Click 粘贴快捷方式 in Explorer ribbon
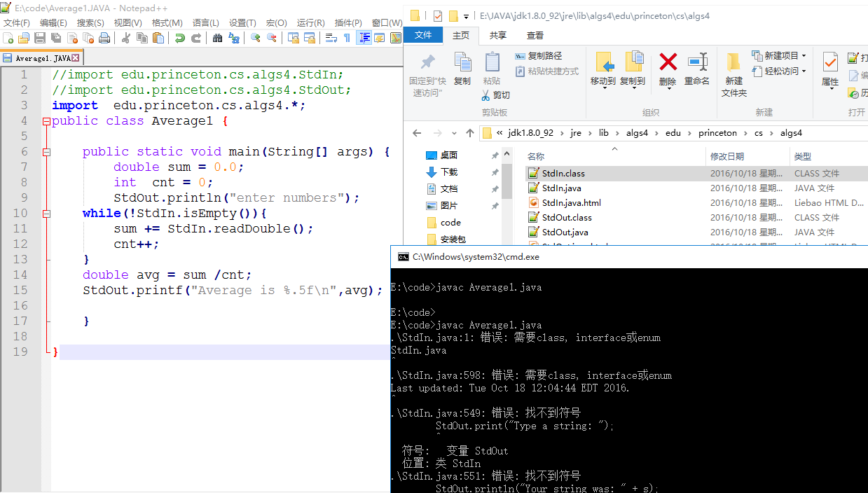Viewport: 868px width, 493px height. pos(547,71)
